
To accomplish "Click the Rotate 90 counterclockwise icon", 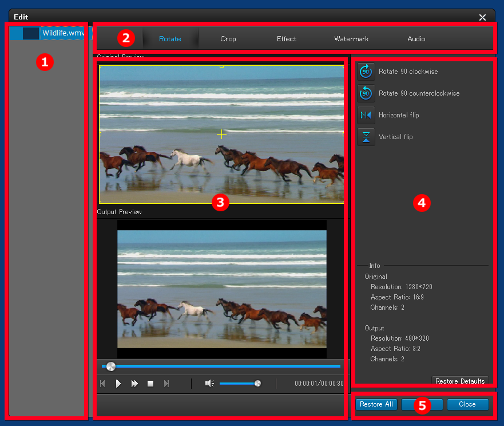I will pos(366,93).
